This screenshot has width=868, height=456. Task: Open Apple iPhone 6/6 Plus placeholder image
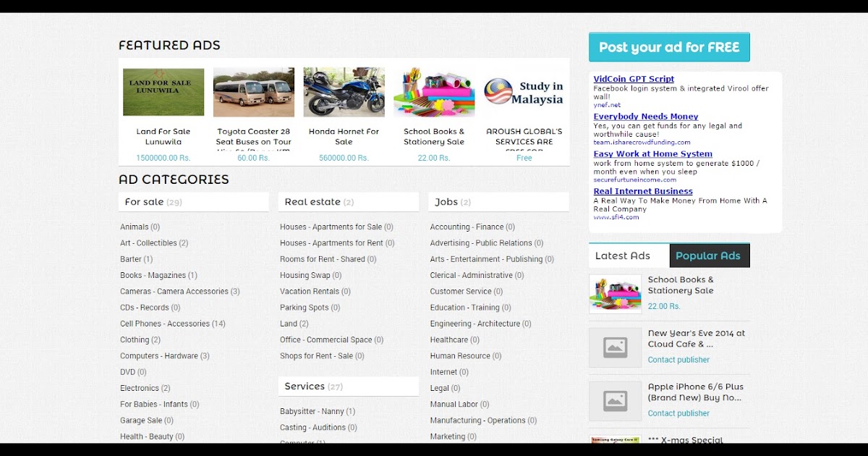[x=615, y=401]
